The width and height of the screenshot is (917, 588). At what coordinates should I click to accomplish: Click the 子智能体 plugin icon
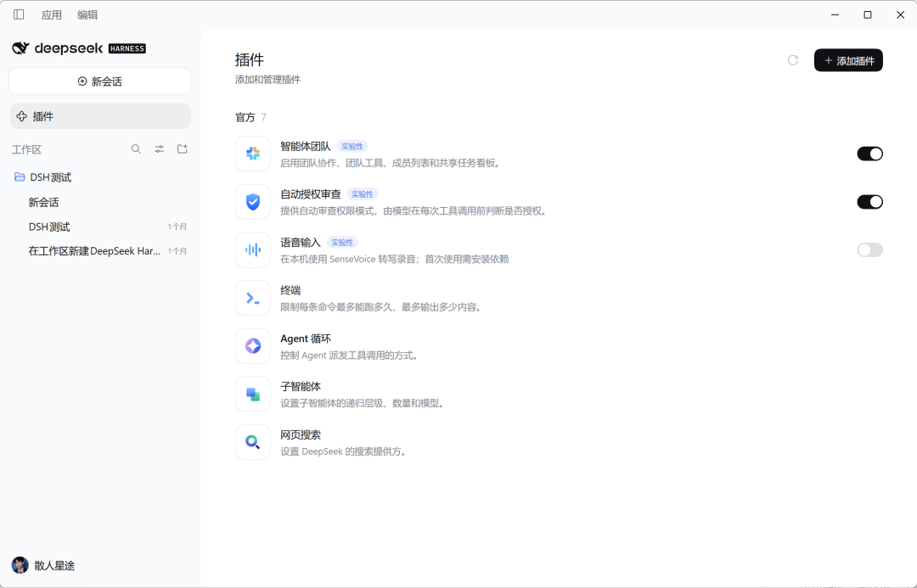[253, 395]
